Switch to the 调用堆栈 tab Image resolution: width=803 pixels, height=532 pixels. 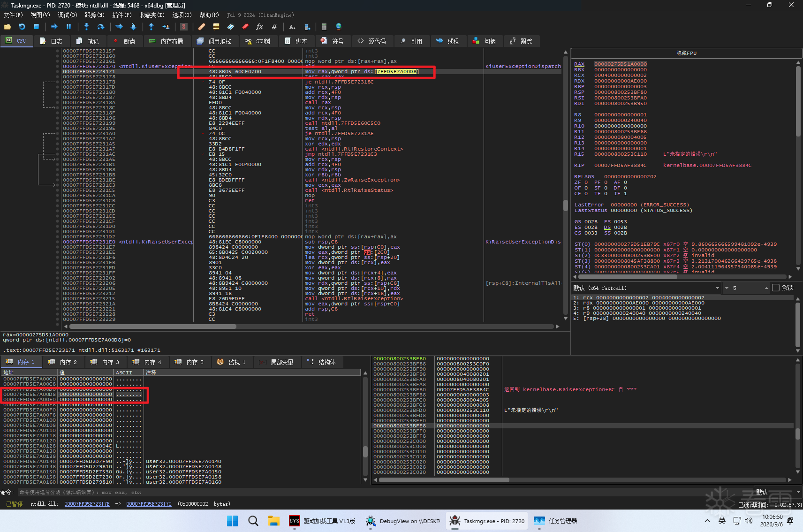click(x=214, y=41)
